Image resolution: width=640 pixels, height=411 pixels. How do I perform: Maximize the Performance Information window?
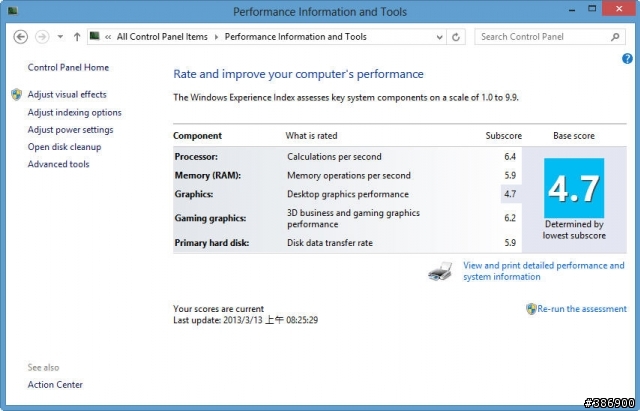592,9
